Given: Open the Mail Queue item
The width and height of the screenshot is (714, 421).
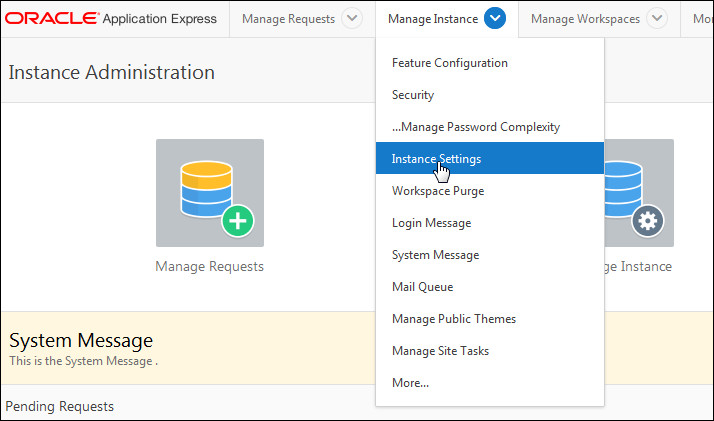Looking at the screenshot, I should (422, 287).
